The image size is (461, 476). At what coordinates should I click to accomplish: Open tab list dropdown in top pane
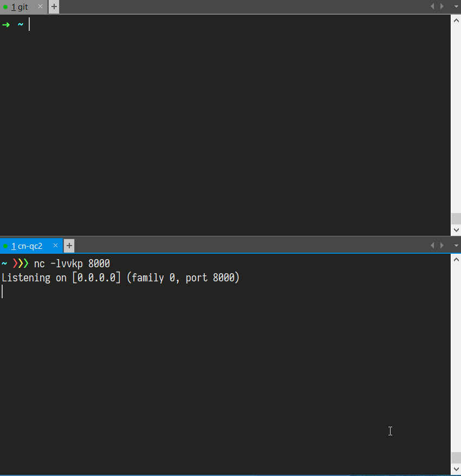pyautogui.click(x=456, y=7)
